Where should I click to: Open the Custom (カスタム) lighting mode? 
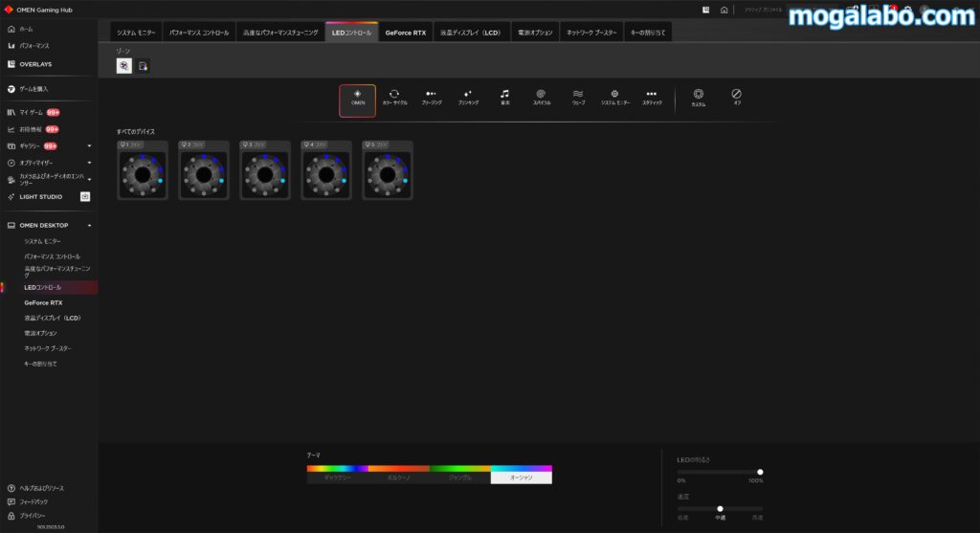click(698, 98)
